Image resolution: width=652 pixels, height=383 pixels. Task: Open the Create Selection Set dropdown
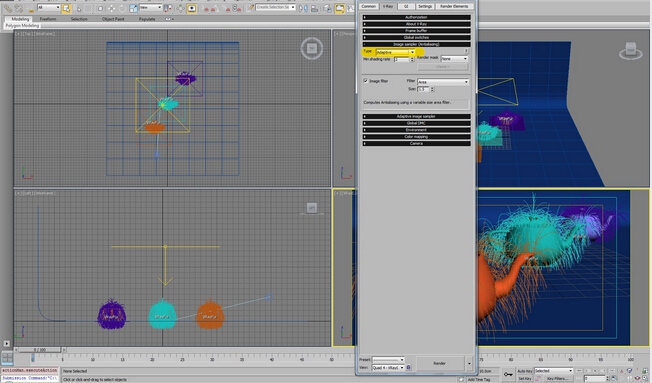coord(276,7)
